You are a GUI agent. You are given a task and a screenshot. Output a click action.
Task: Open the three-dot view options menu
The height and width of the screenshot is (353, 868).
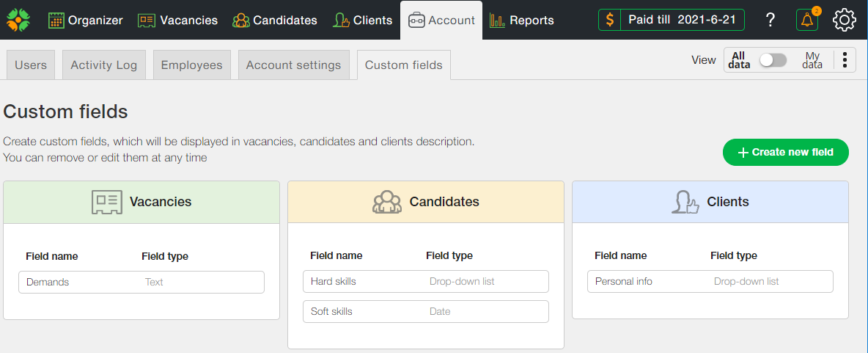tap(845, 60)
